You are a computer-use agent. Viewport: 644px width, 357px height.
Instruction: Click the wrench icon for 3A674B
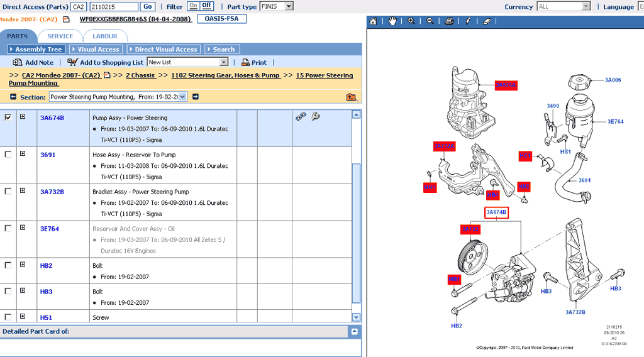(316, 116)
